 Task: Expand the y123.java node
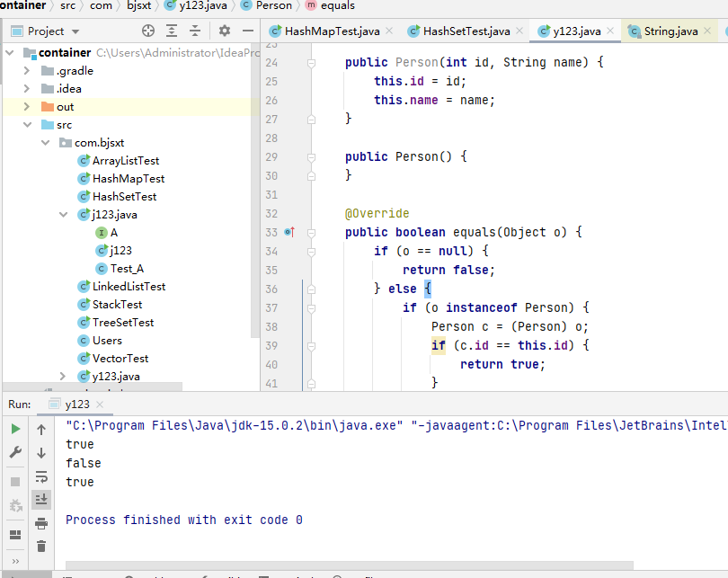click(x=63, y=376)
